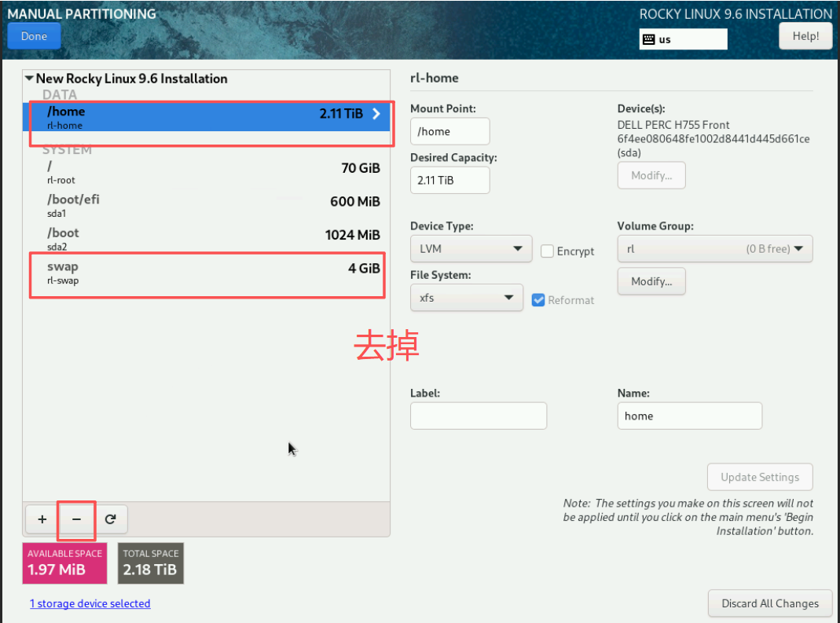Click the minus icon to remove mount point

point(76,519)
